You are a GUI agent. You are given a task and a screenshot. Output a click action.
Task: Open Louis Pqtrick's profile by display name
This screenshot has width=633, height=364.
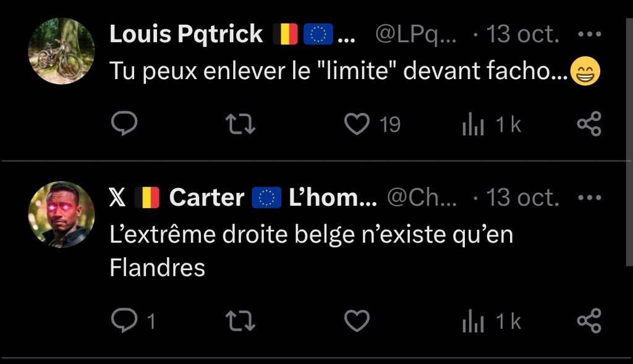185,35
